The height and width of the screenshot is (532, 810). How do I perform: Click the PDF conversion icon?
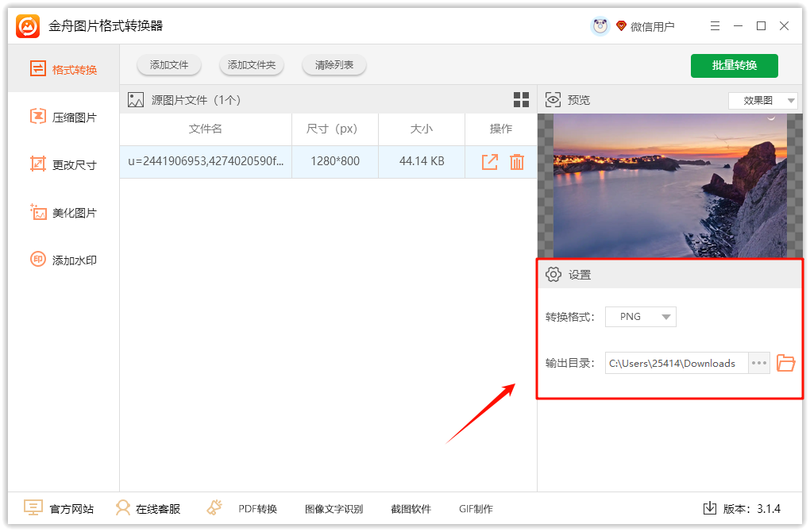click(214, 507)
